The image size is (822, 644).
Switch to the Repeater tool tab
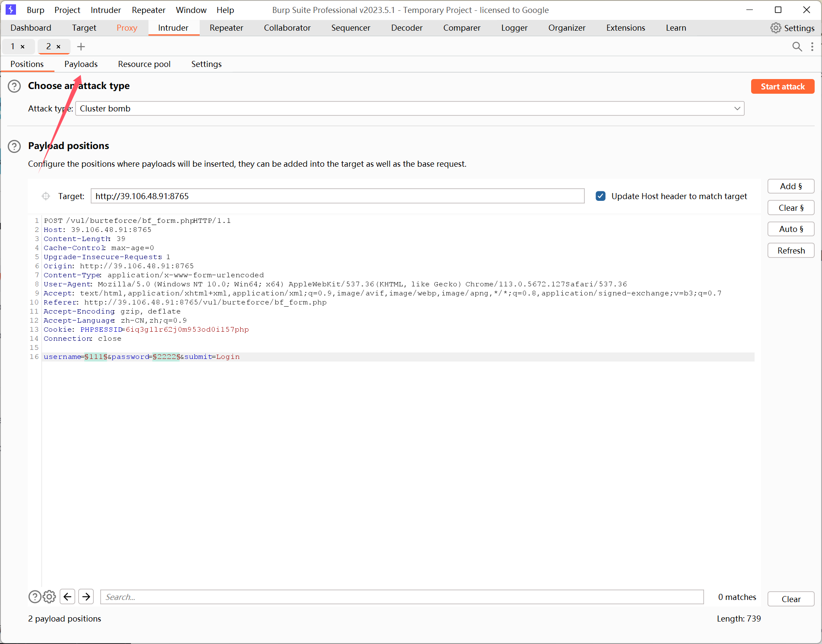click(226, 28)
